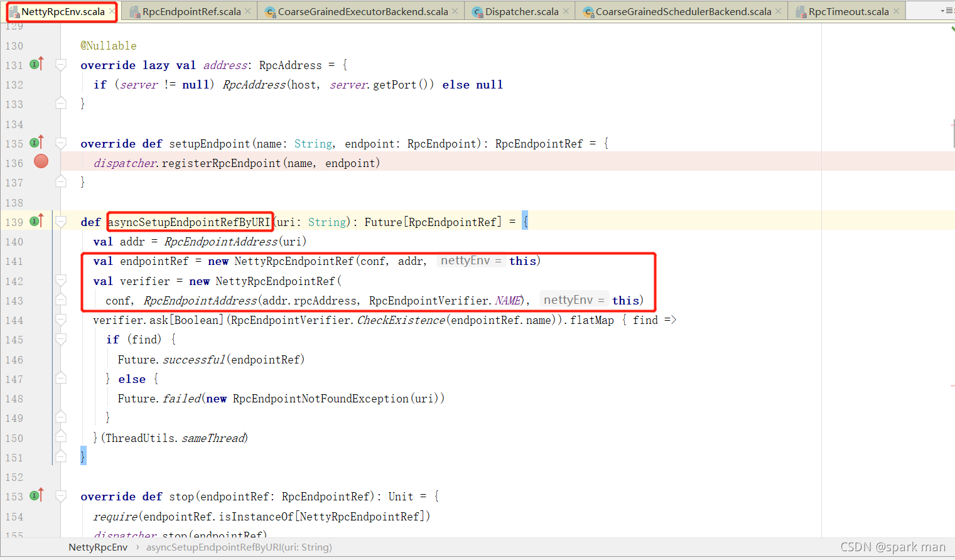This screenshot has height=560, width=955.
Task: Click NettyRpcEnv in the breadcrumb bar
Action: click(x=98, y=547)
